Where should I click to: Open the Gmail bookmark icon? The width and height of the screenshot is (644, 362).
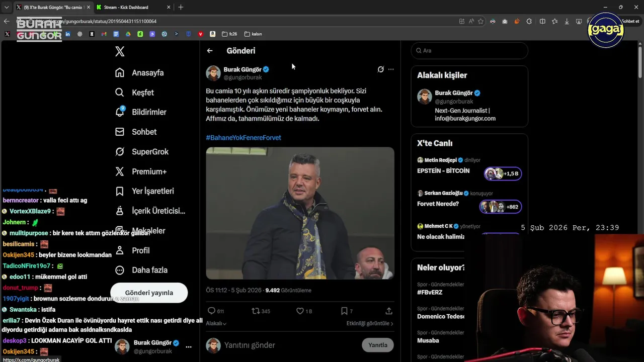pos(104,34)
